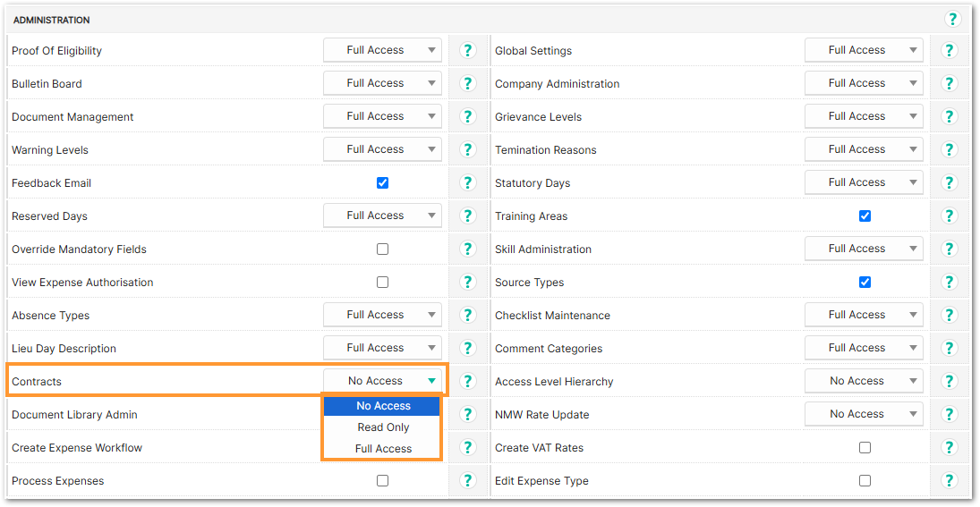Open help icon for Proof Of Eligibility

467,51
